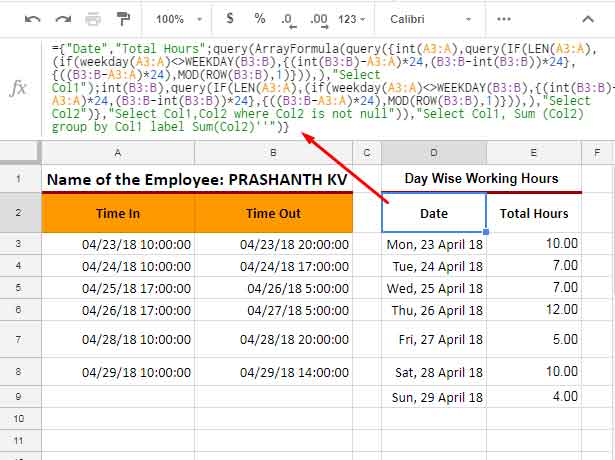Apply currency format with $ icon

230,18
